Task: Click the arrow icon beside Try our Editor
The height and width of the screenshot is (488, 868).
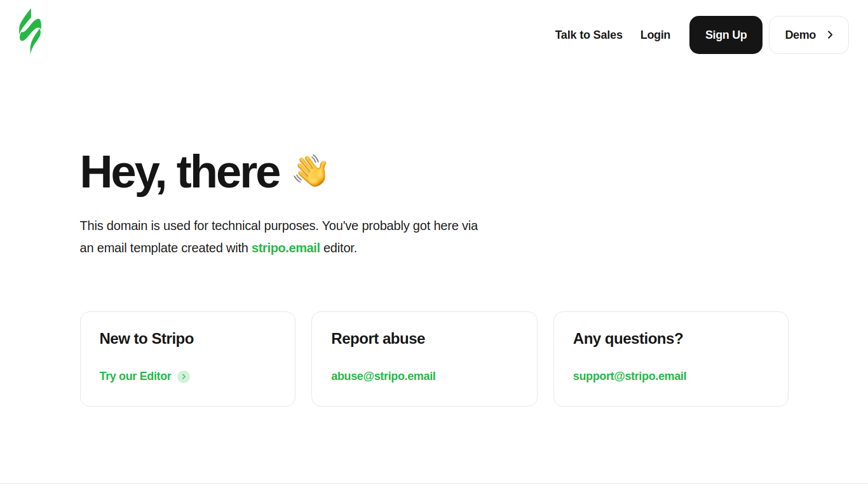Action: (x=184, y=377)
